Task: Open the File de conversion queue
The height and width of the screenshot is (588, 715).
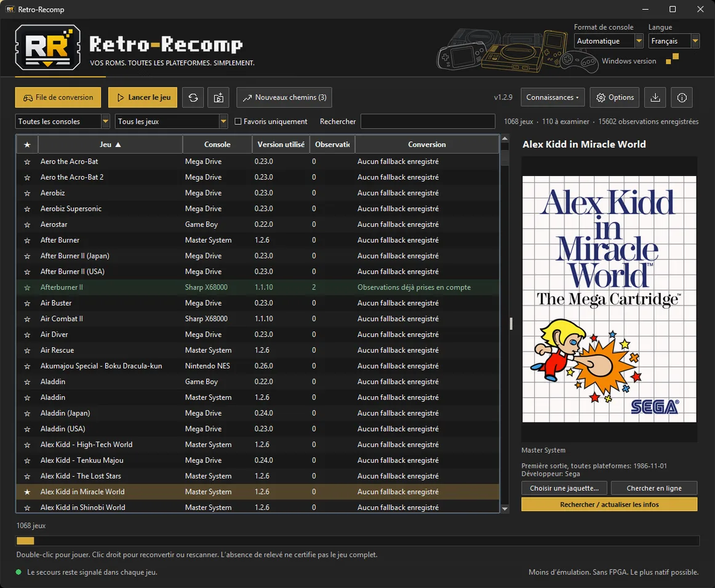Action: (58, 98)
